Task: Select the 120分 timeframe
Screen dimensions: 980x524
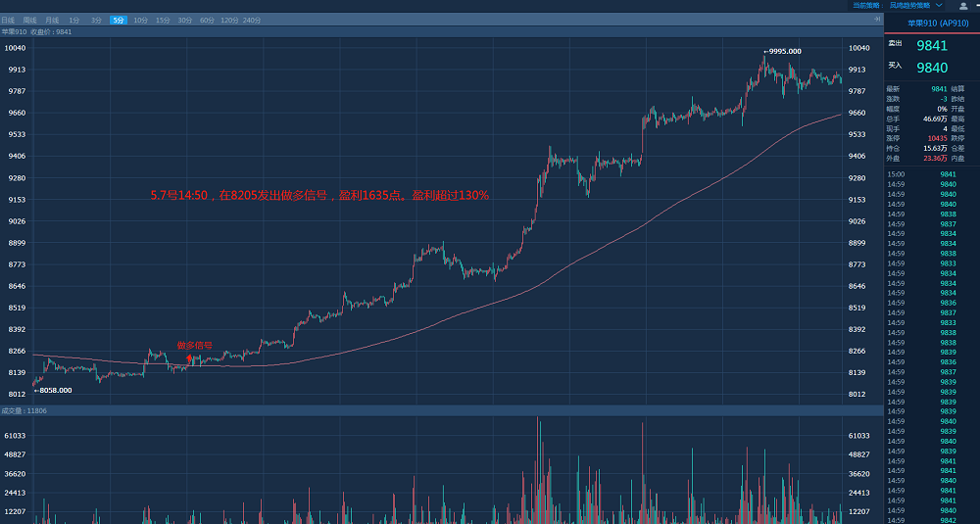Action: [x=229, y=20]
